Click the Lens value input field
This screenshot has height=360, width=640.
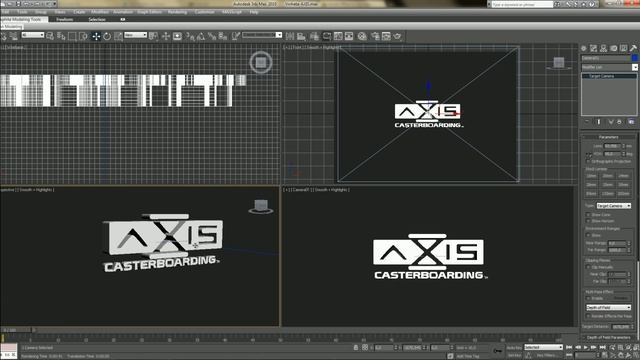(x=612, y=146)
